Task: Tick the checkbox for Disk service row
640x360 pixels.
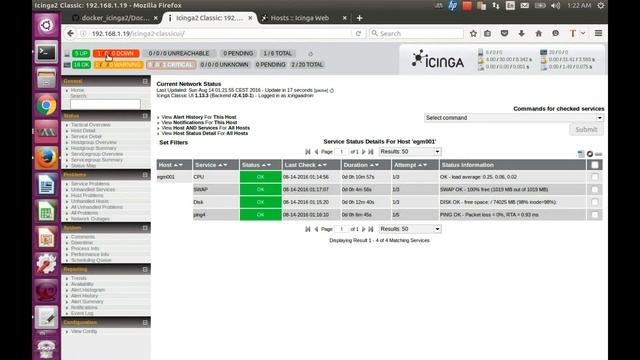Action: (595, 202)
